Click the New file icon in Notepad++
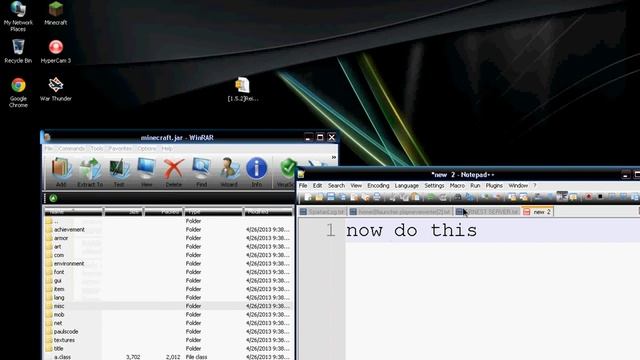This screenshot has height=360, width=640. 307,198
